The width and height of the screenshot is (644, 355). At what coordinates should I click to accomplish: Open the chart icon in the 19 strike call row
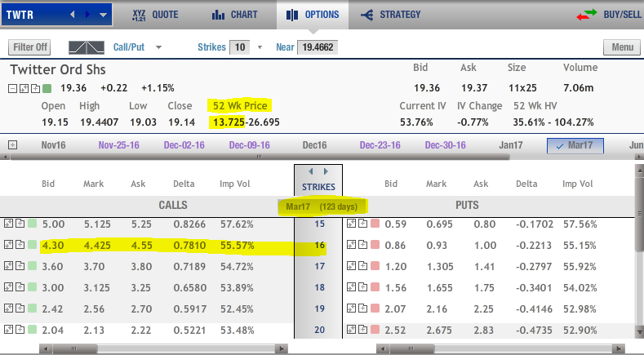9,308
